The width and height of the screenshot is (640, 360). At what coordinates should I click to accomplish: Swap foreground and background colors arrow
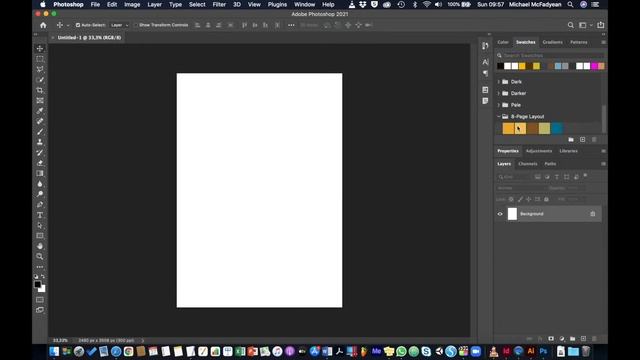[x=43, y=276]
